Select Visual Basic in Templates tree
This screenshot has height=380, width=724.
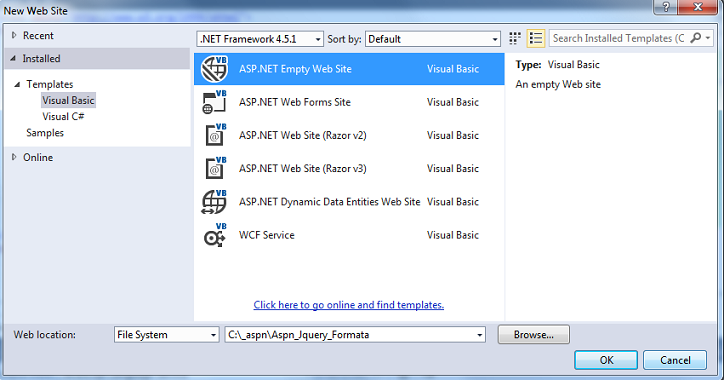[x=68, y=100]
